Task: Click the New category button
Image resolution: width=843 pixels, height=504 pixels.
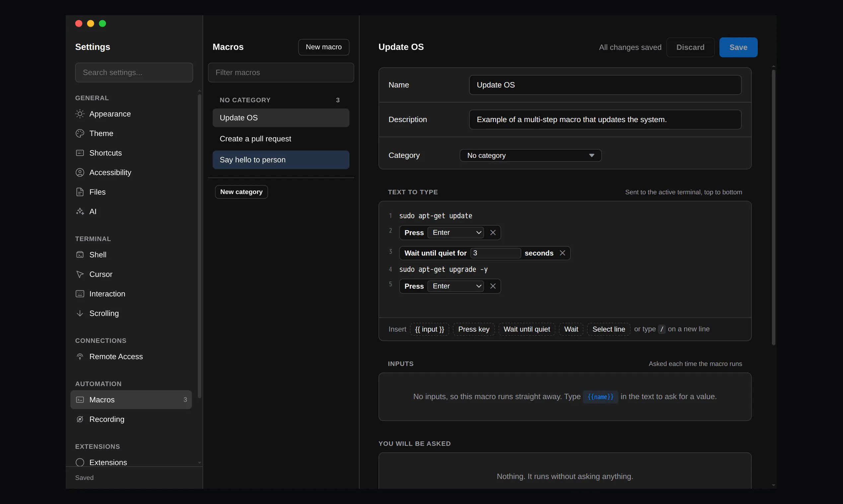Action: 241,192
